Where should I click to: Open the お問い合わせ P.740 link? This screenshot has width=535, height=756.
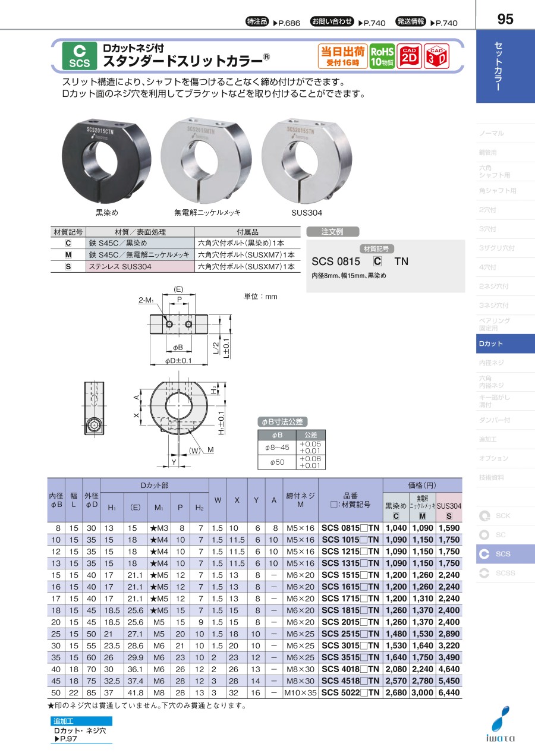click(348, 23)
